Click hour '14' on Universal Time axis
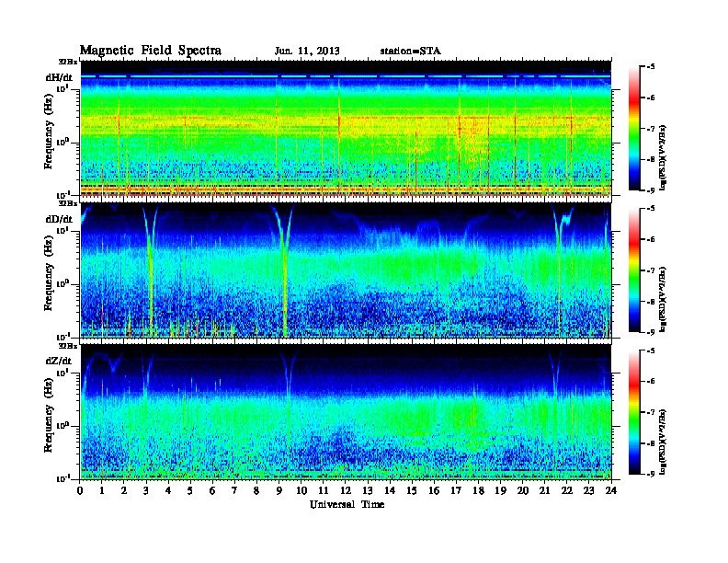The width and height of the screenshot is (728, 563). coord(390,490)
